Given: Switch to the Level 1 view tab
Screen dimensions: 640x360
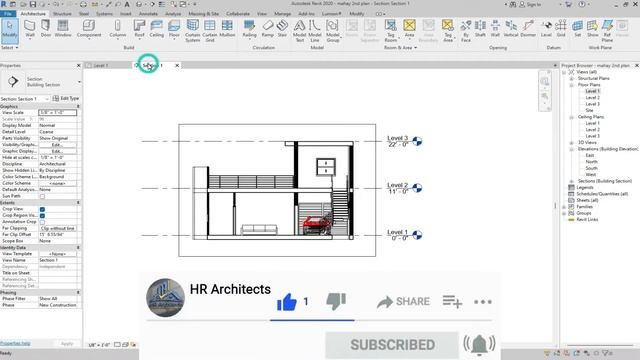Looking at the screenshot, I should 100,66.
